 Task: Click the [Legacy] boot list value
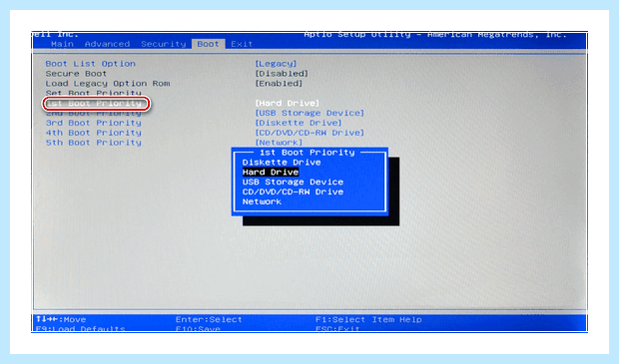pos(276,64)
